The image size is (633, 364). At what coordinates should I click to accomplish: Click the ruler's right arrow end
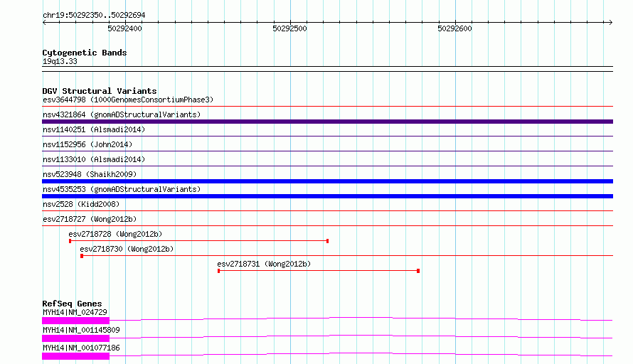tap(611, 22)
